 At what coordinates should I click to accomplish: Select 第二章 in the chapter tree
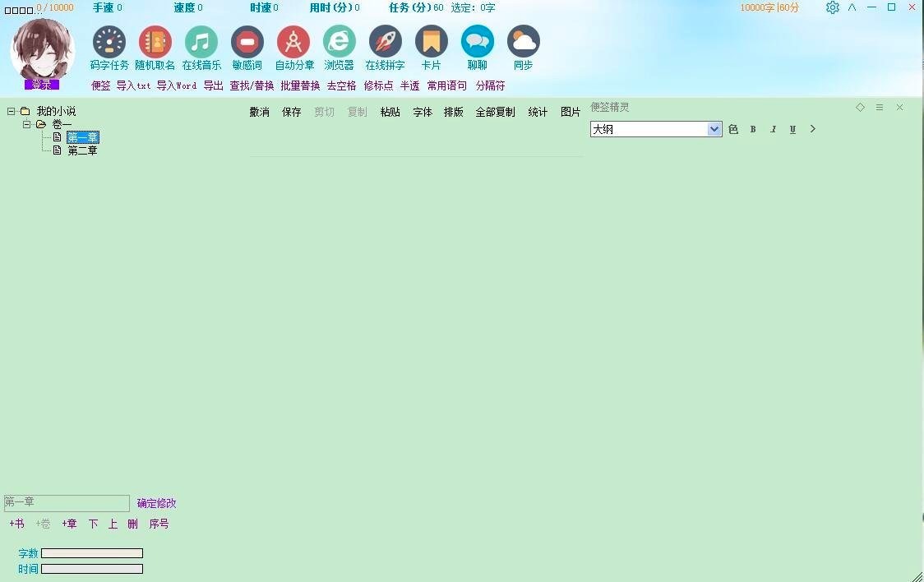click(82, 150)
